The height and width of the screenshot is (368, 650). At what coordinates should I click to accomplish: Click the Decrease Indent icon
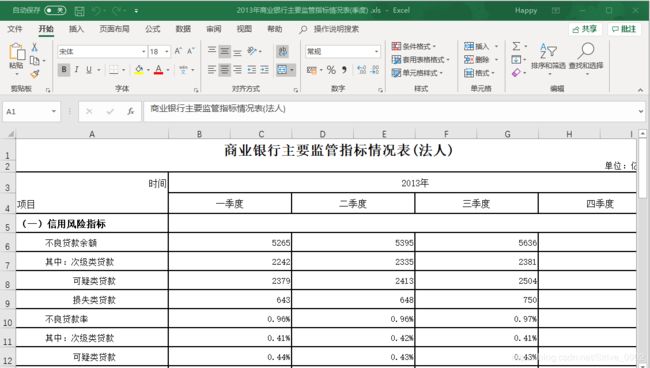[x=252, y=70]
